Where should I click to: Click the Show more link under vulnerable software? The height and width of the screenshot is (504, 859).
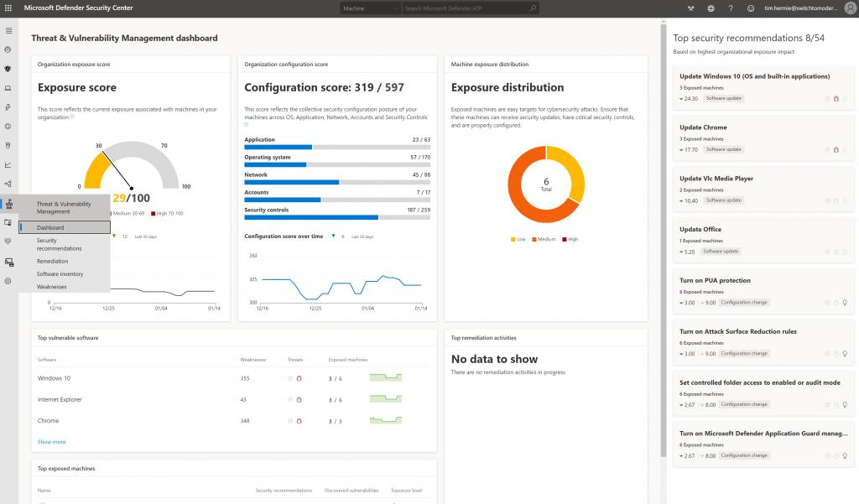point(51,442)
